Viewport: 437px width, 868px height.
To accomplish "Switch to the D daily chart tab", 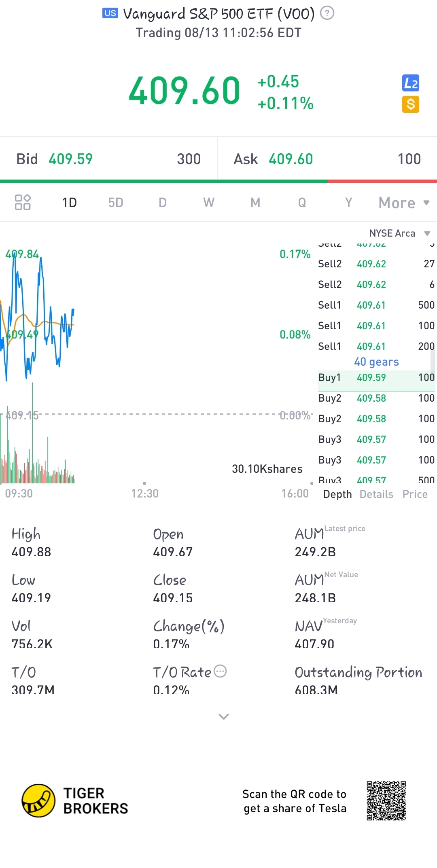I will point(163,203).
